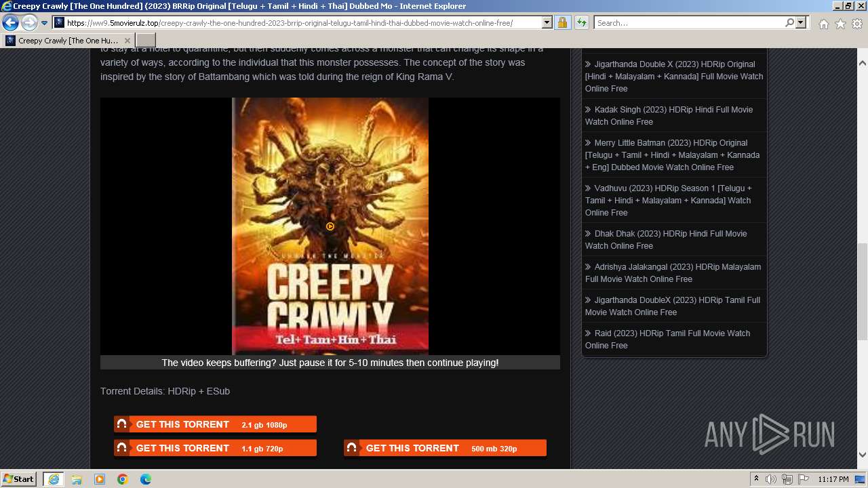This screenshot has height=488, width=868.
Task: Open the Tools gear icon
Action: point(857,24)
